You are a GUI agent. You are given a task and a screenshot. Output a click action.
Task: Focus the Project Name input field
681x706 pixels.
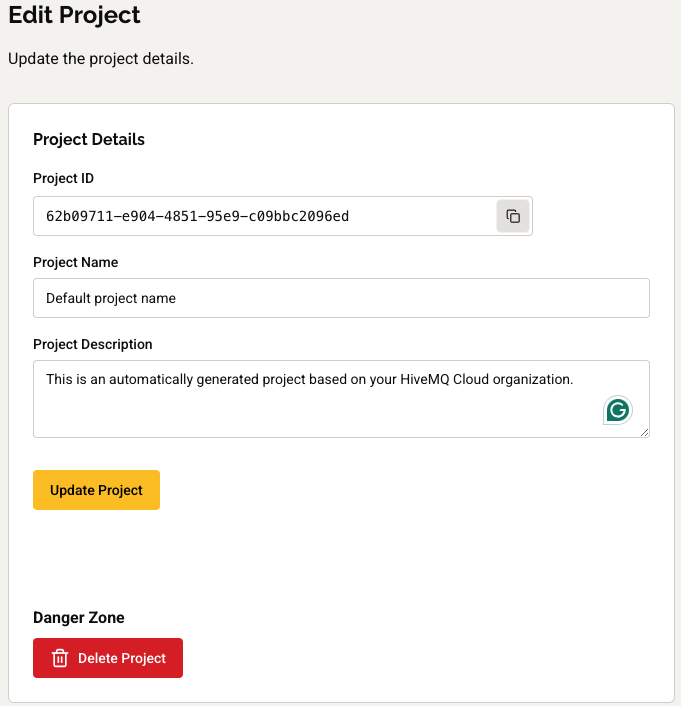(x=341, y=298)
